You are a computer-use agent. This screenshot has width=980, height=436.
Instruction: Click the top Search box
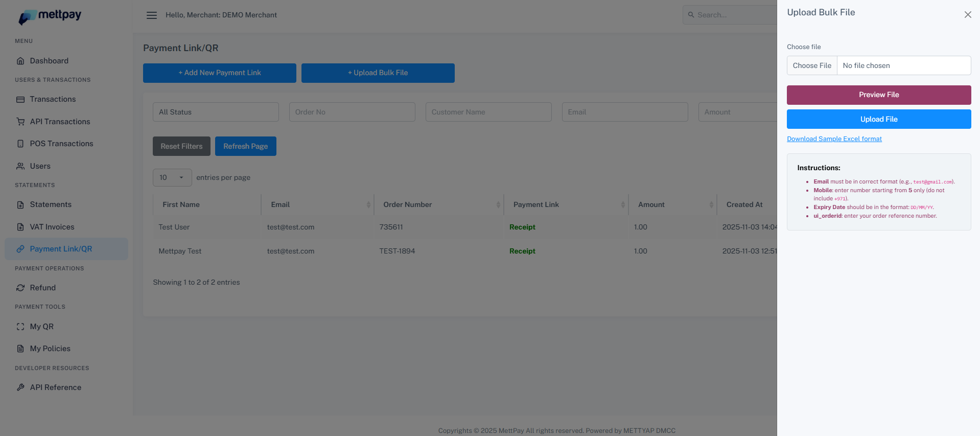(x=731, y=15)
